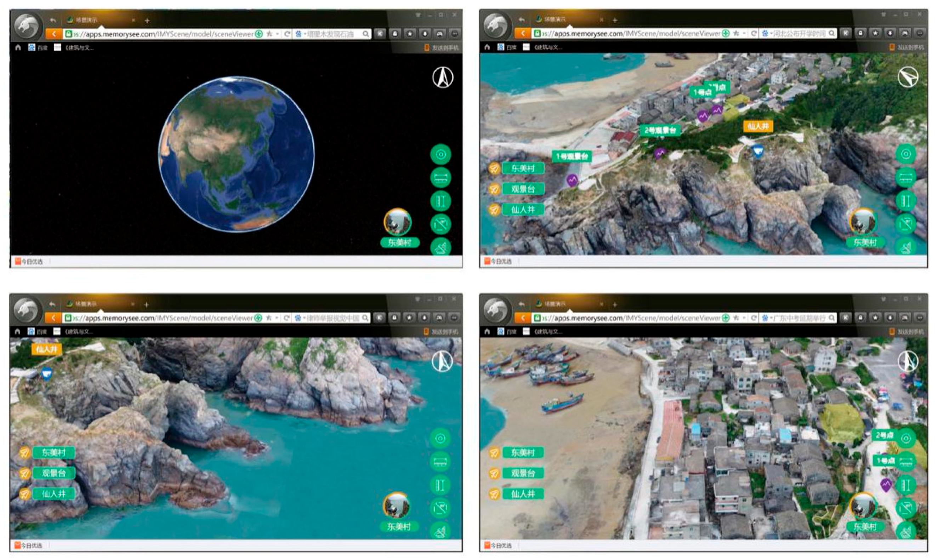The image size is (937, 560).
Task: Click the rotating Earth globe in top-left window
Action: [x=236, y=154]
